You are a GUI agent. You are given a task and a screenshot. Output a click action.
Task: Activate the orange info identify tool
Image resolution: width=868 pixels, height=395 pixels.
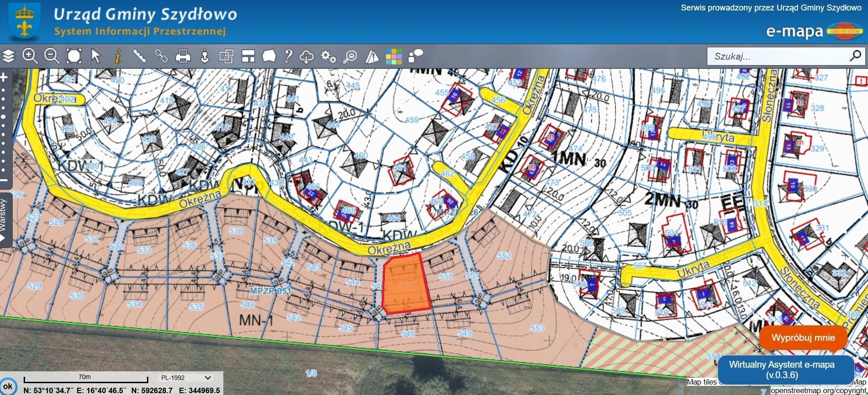pyautogui.click(x=117, y=56)
